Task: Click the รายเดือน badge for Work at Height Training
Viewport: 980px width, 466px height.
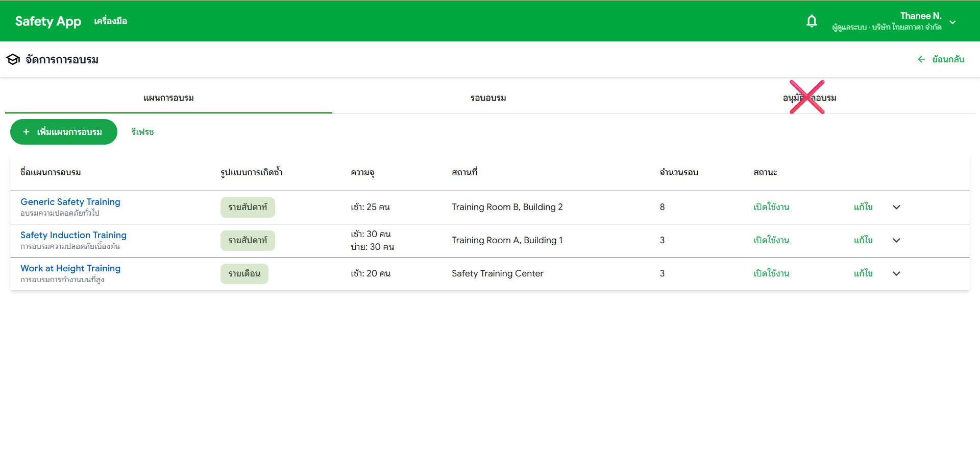Action: [x=244, y=273]
